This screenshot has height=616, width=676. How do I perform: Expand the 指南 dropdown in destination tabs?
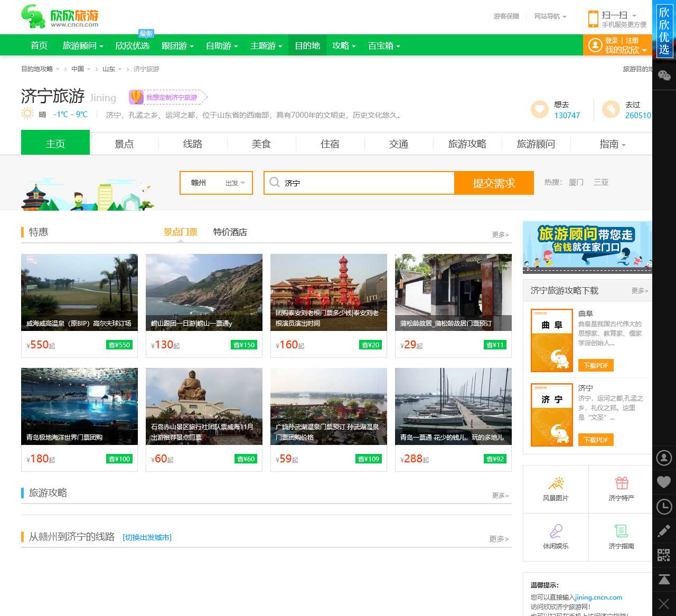pos(612,144)
